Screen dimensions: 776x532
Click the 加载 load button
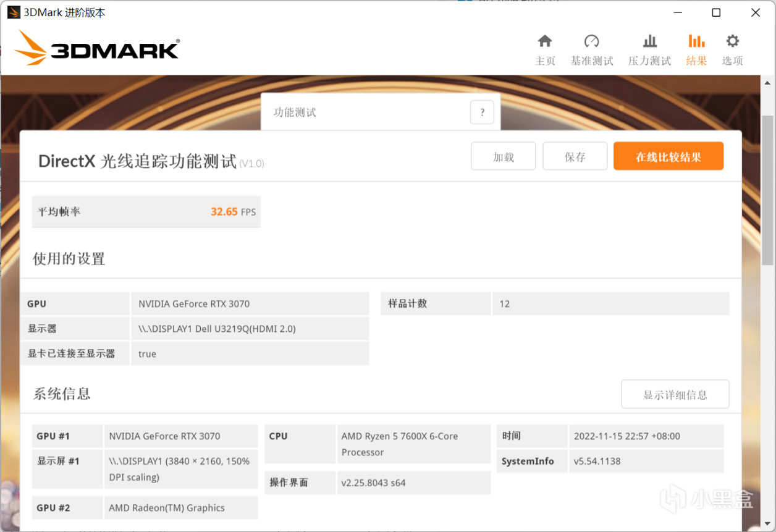504,157
